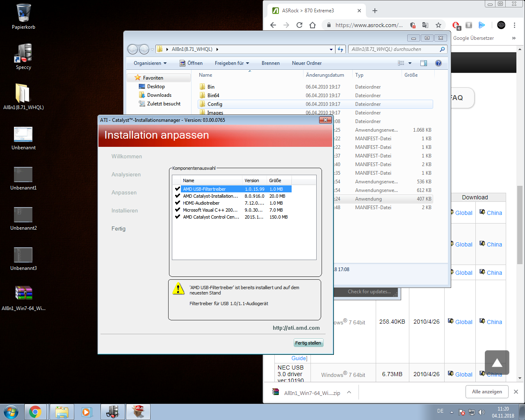Open a new Chrome tab
Image resolution: width=525 pixels, height=420 pixels.
(375, 11)
